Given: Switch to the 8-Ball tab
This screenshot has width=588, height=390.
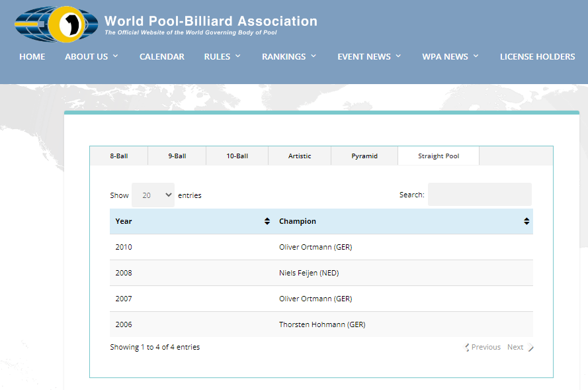Looking at the screenshot, I should (119, 156).
